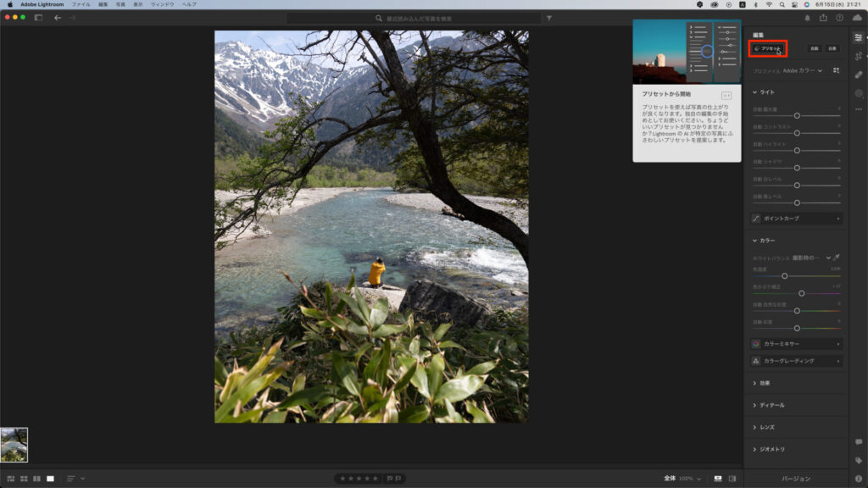
Task: Open the 写真 menu
Action: [120, 4]
